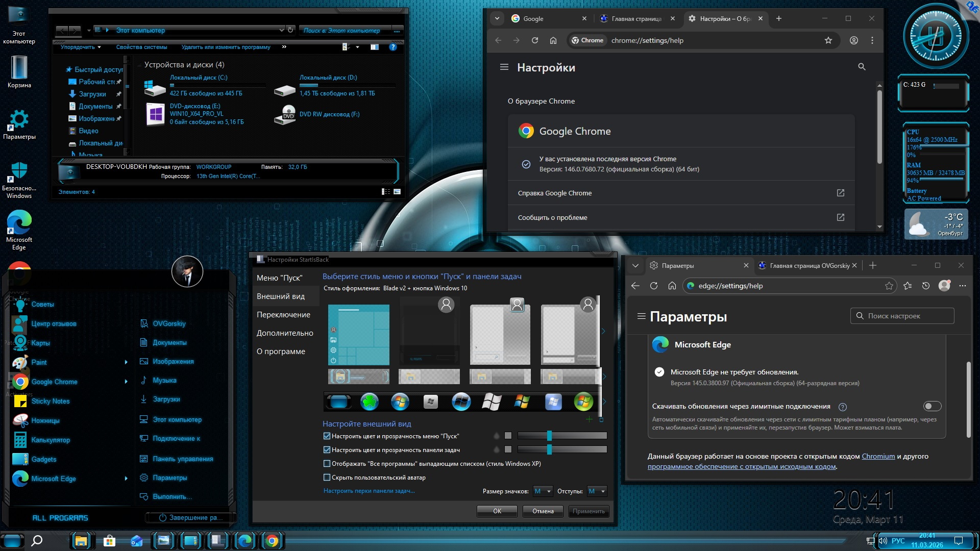Image resolution: width=980 pixels, height=551 pixels.
Task: Uncheck Start menu color and transparency checkbox
Action: point(327,436)
